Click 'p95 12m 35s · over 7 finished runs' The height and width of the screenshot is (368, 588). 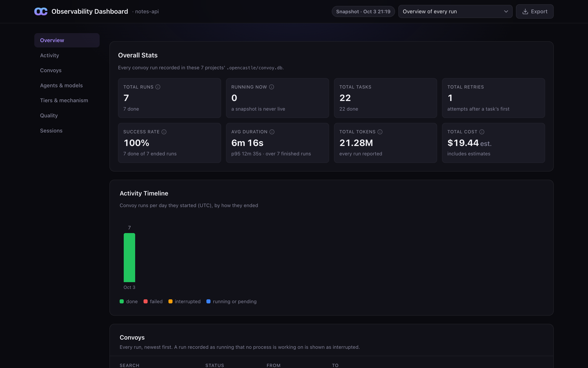tap(271, 154)
